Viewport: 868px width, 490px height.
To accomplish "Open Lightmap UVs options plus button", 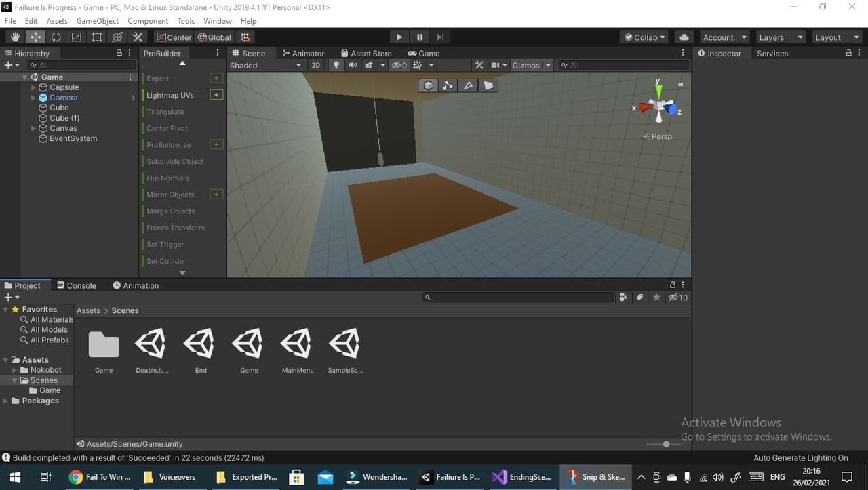I will (x=216, y=95).
